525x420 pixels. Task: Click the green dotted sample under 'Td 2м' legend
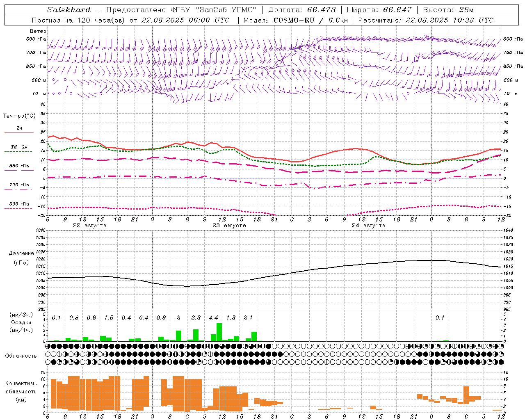[19, 152]
